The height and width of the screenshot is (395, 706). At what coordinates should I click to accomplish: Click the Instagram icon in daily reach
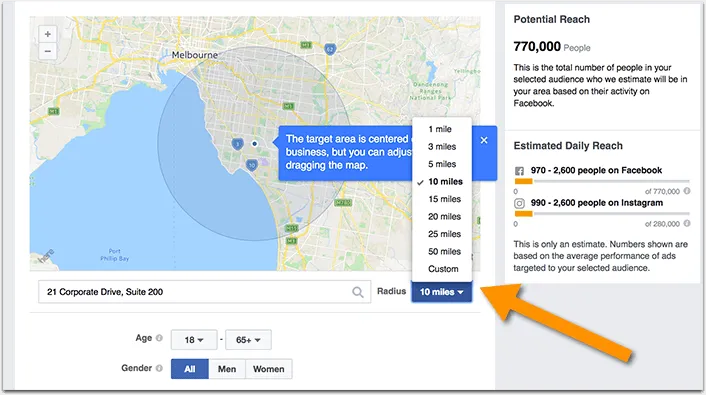pos(519,203)
